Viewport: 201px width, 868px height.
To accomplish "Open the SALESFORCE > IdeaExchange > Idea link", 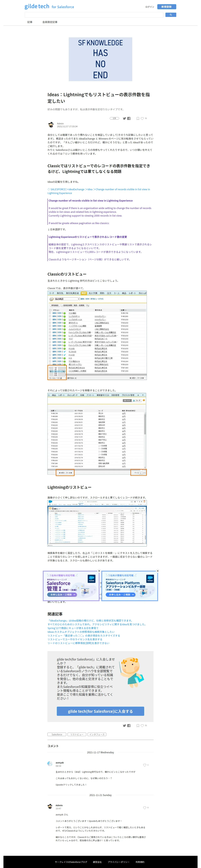I will [x=99, y=191].
